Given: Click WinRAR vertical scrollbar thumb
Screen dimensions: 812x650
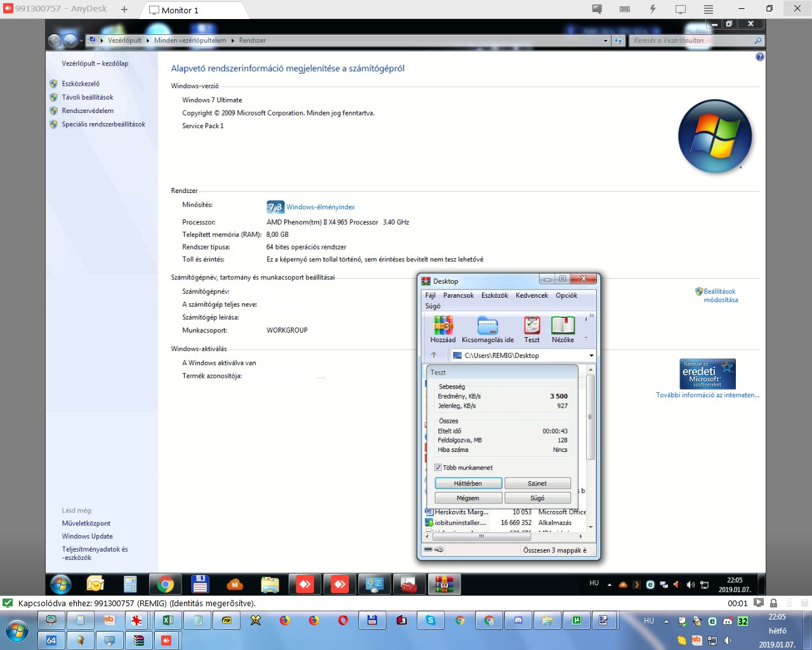Looking at the screenshot, I should click(591, 417).
